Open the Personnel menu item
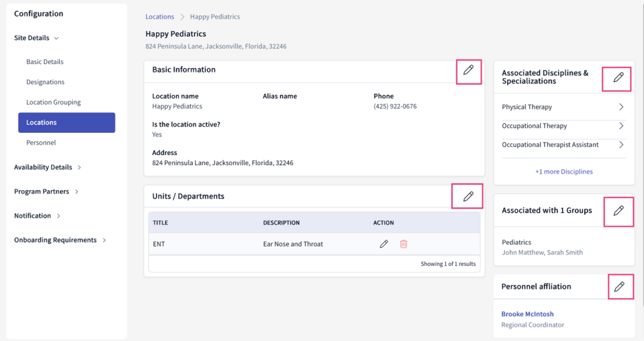The width and height of the screenshot is (644, 341). (41, 143)
